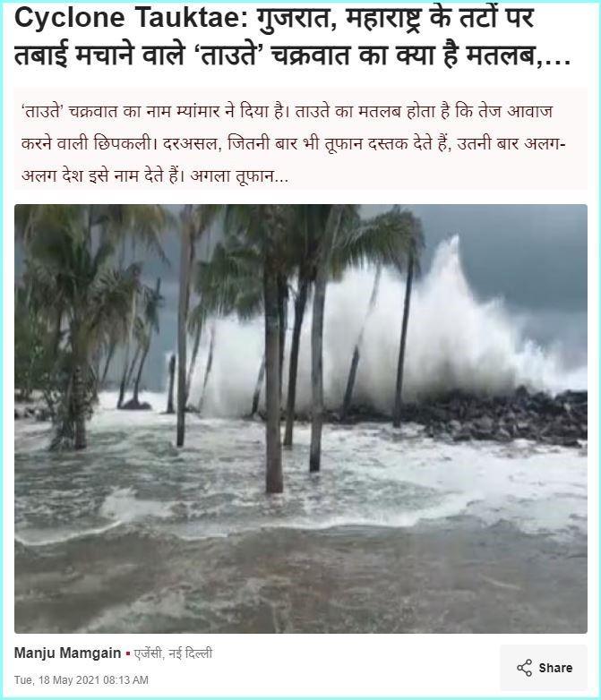
Task: Click the share icon beside Share label
Action: coord(524,668)
